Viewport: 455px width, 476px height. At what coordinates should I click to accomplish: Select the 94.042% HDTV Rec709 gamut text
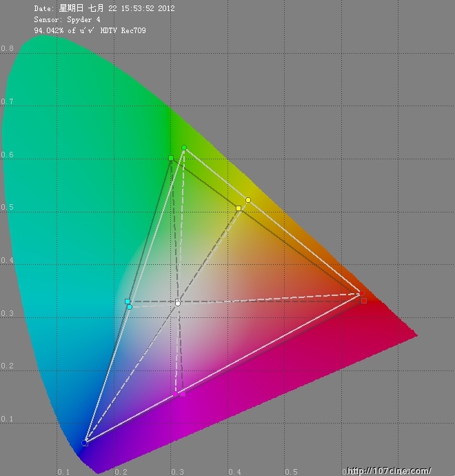coord(90,31)
